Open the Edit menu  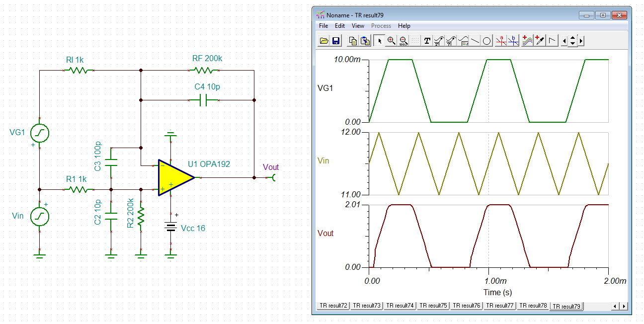(x=340, y=26)
